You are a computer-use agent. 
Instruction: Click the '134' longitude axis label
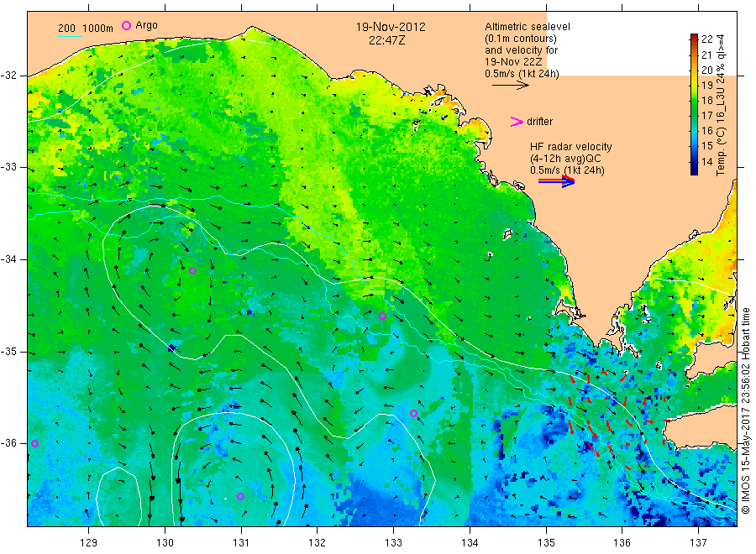(x=470, y=543)
